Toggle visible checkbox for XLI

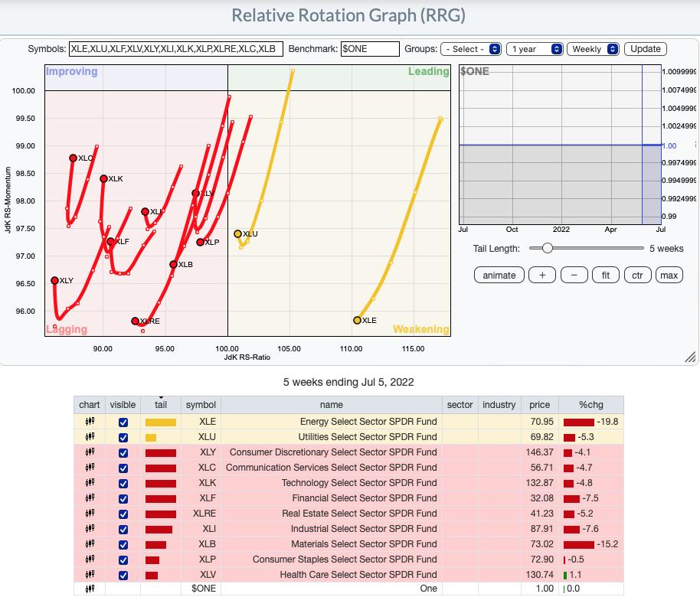coord(123,529)
